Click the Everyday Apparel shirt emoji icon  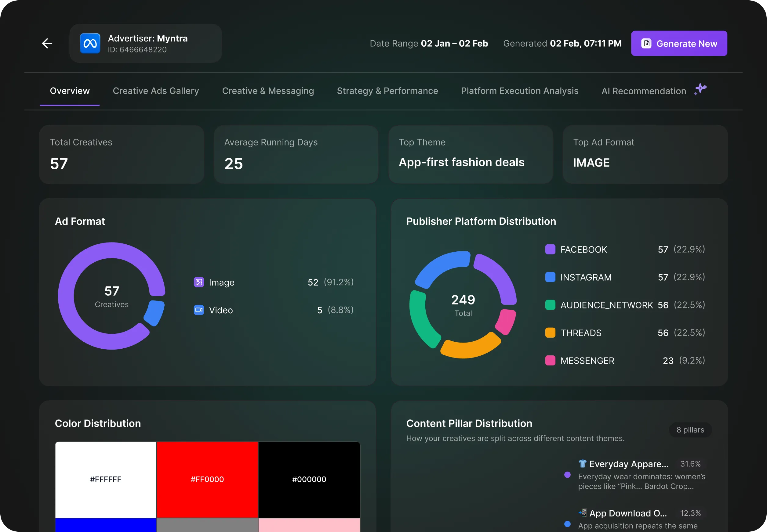pyautogui.click(x=582, y=464)
